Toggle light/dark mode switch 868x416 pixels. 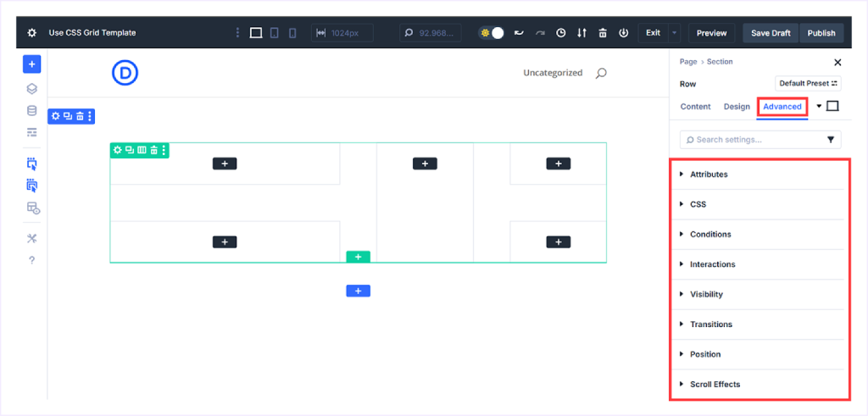point(492,33)
